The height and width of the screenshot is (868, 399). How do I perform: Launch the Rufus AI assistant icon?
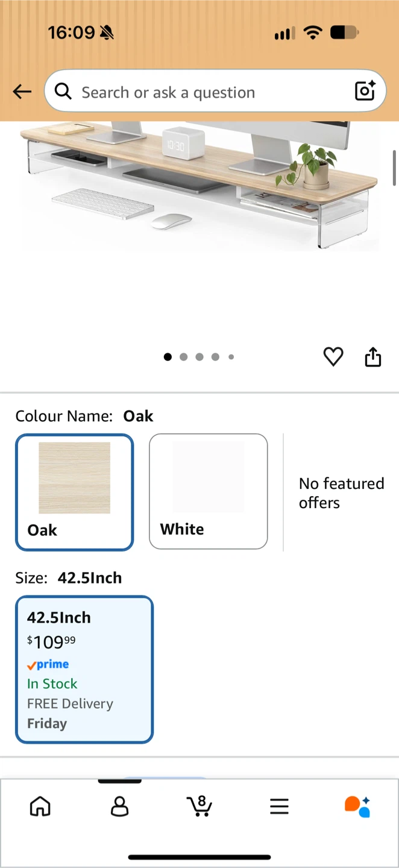[x=357, y=806]
